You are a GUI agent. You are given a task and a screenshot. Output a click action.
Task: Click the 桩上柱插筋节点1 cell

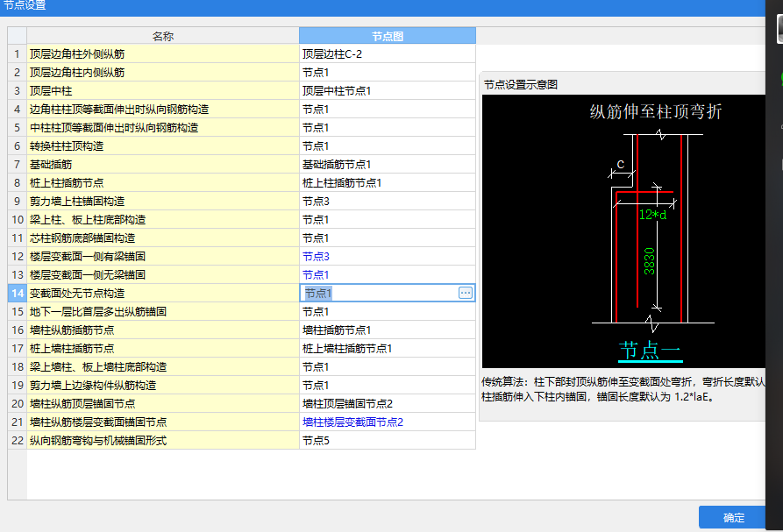[387, 182]
